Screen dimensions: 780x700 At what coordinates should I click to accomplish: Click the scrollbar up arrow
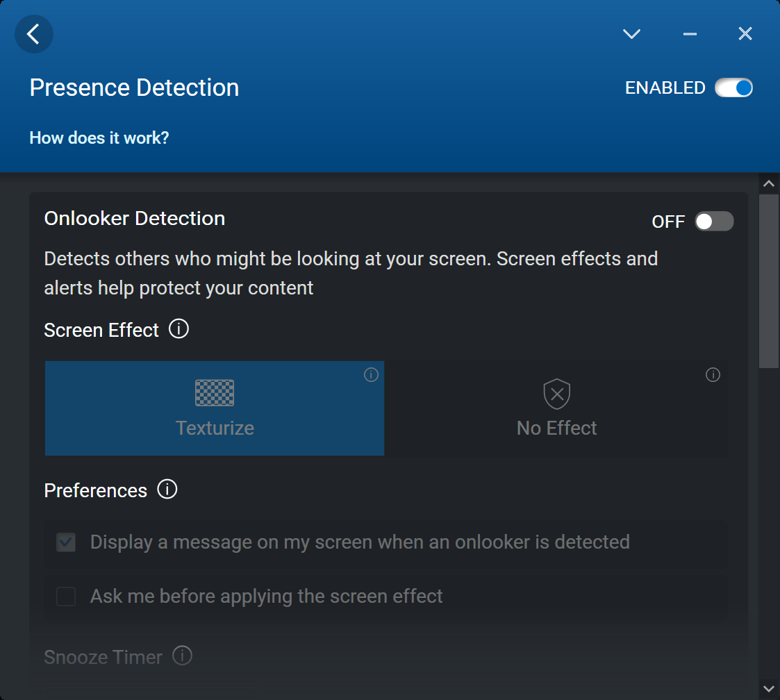pos(769,184)
